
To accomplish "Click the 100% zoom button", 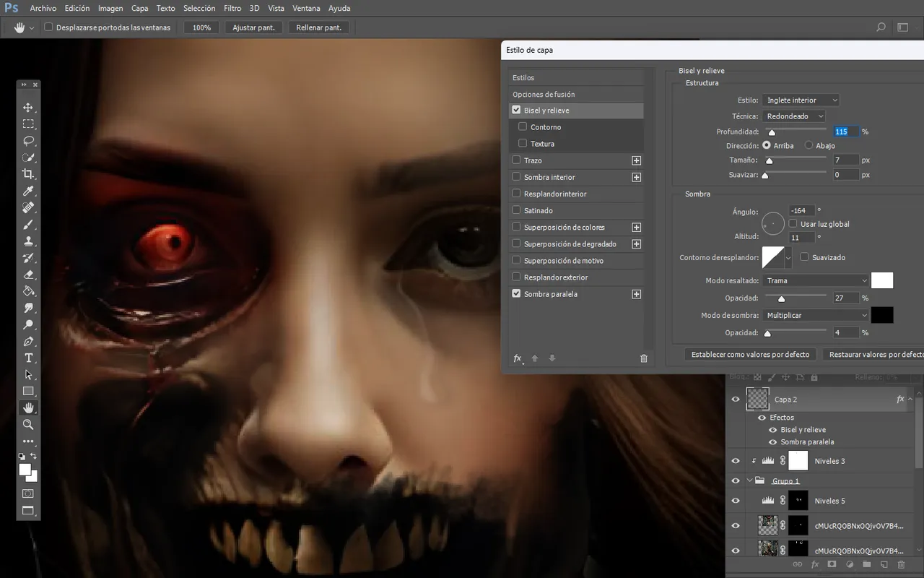I will tap(202, 27).
